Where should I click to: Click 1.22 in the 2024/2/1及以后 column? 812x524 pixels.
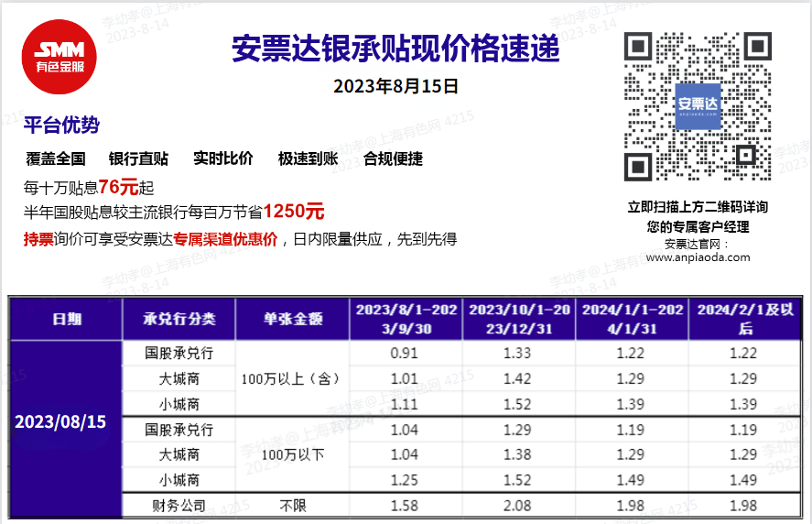point(743,354)
